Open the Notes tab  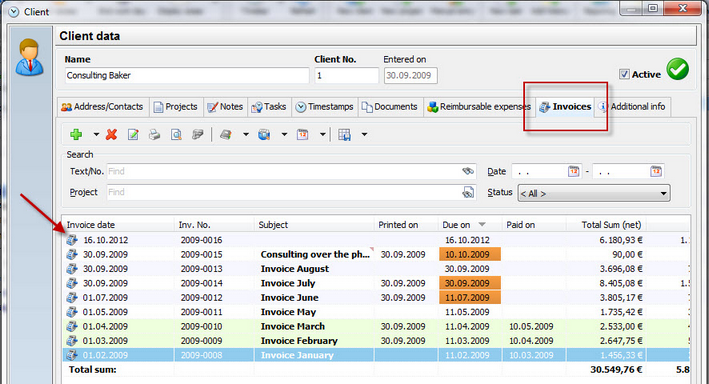point(225,107)
